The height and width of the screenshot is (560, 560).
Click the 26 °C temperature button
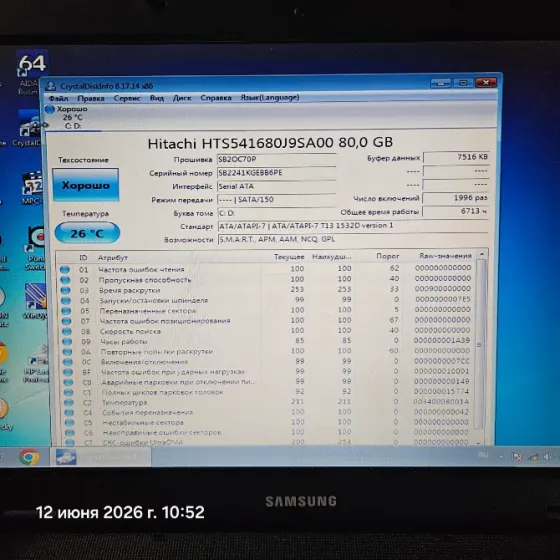87,233
